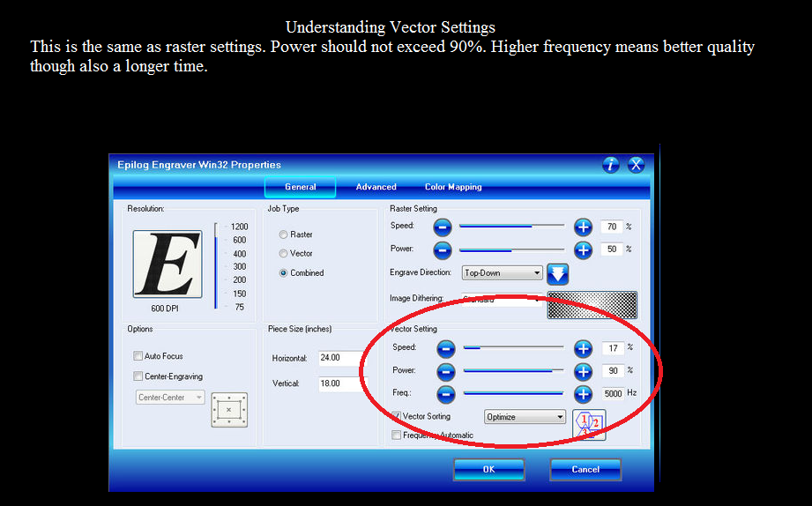This screenshot has width=812, height=506.
Task: Click the vector Freq slider track
Action: (513, 394)
